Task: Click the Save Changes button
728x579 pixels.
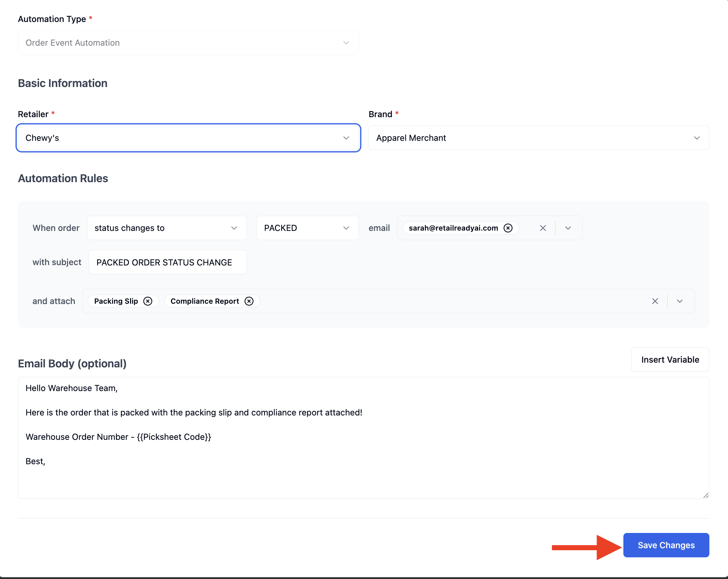Action: point(666,545)
